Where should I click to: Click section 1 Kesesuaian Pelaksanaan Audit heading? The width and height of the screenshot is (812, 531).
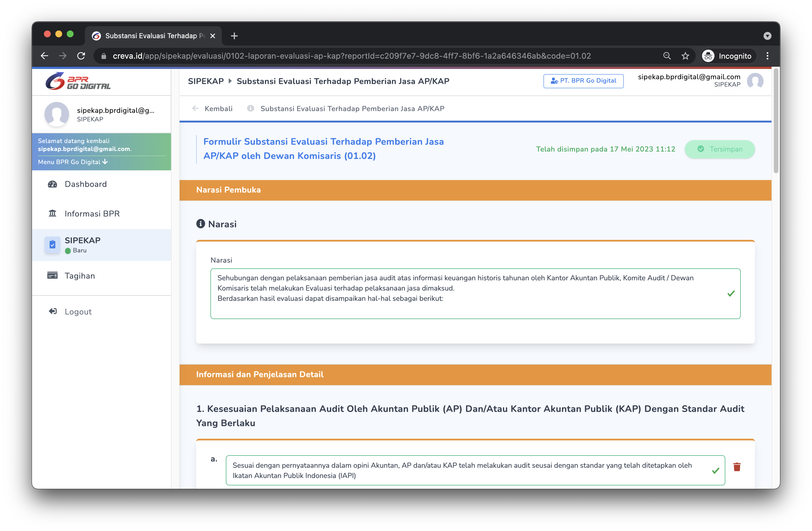(x=470, y=416)
